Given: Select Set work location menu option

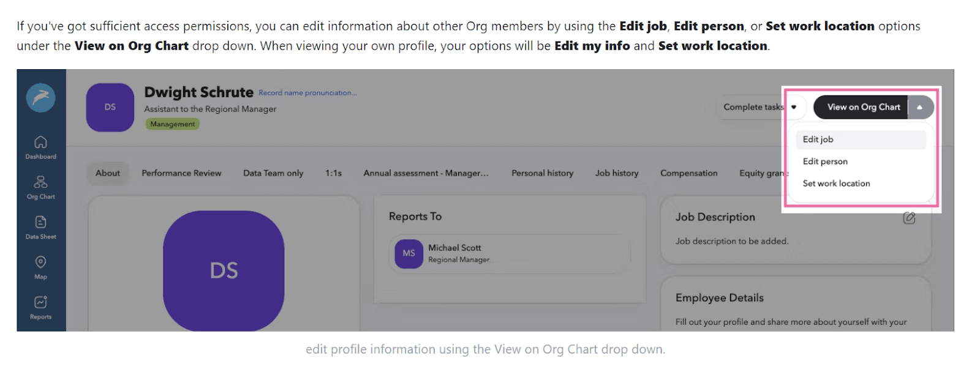Looking at the screenshot, I should click(x=836, y=184).
